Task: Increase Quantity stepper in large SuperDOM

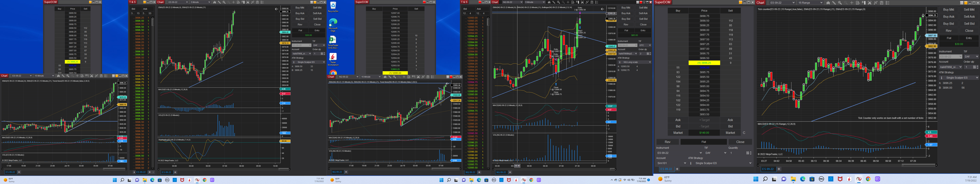Action: click(x=751, y=152)
